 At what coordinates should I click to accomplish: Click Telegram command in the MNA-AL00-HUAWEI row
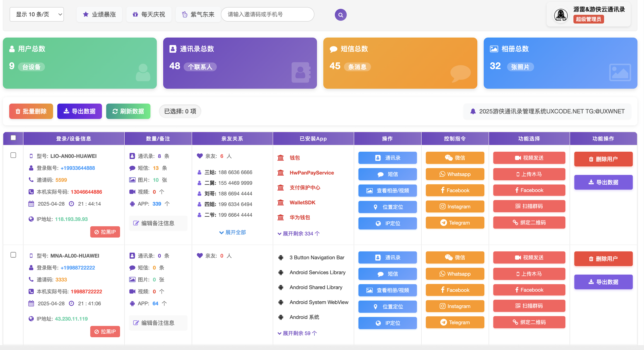point(455,322)
